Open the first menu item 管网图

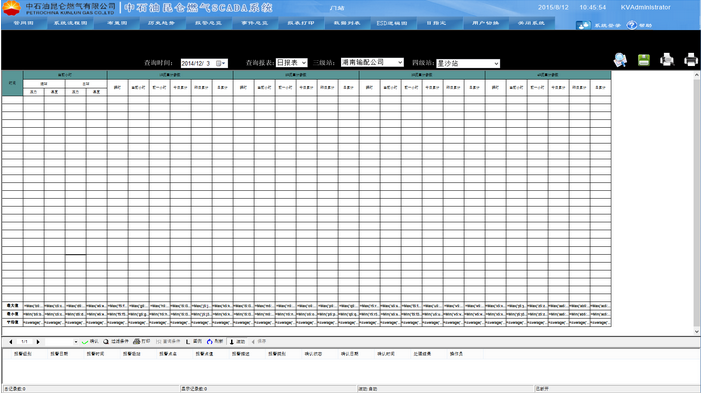pyautogui.click(x=23, y=23)
